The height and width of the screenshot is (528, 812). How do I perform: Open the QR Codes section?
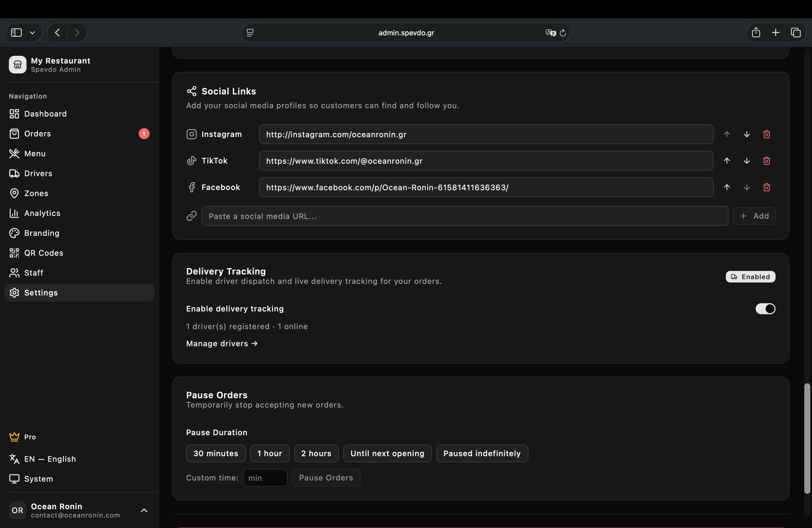click(43, 253)
